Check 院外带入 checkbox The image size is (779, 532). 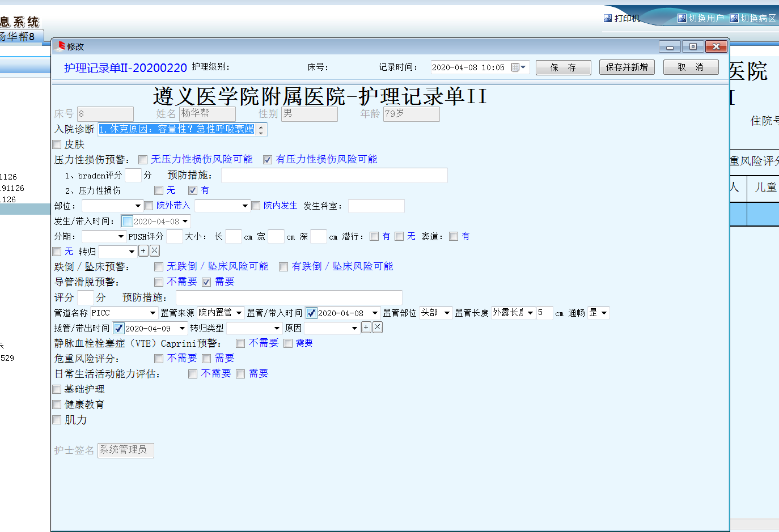pyautogui.click(x=149, y=206)
